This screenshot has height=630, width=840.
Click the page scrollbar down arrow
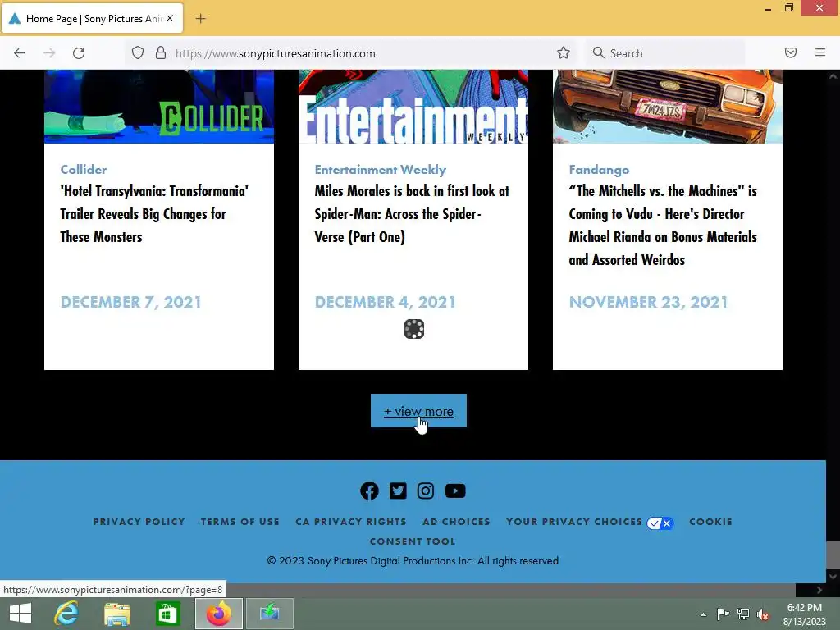(833, 577)
